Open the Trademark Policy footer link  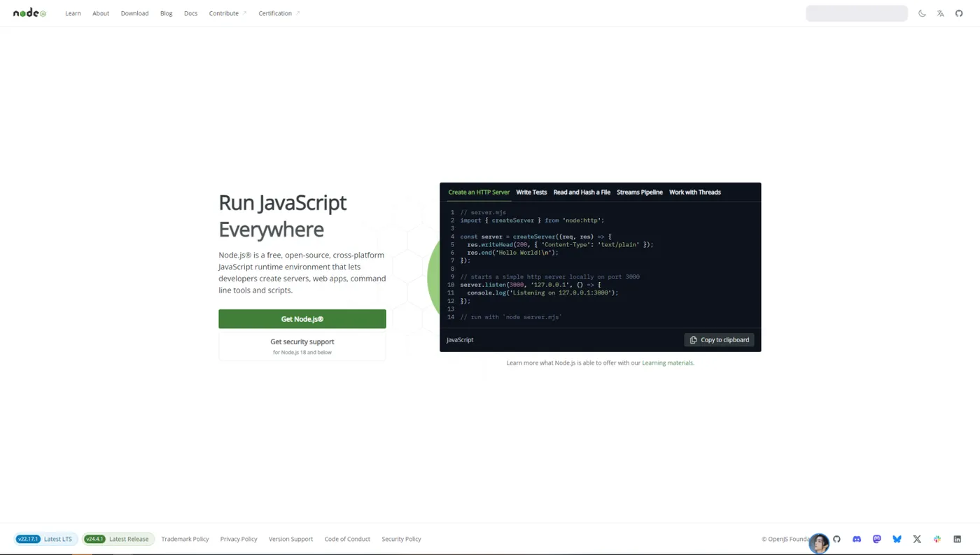pos(185,539)
